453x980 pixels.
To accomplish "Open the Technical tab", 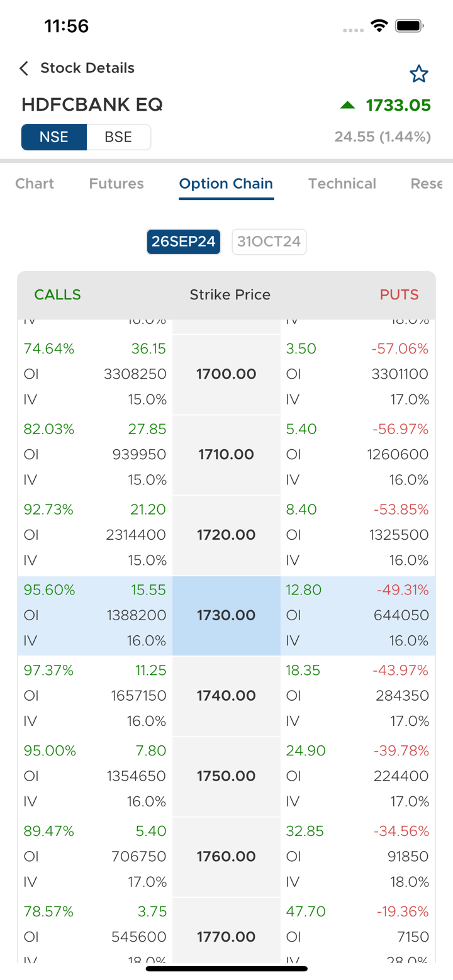I will 342,184.
